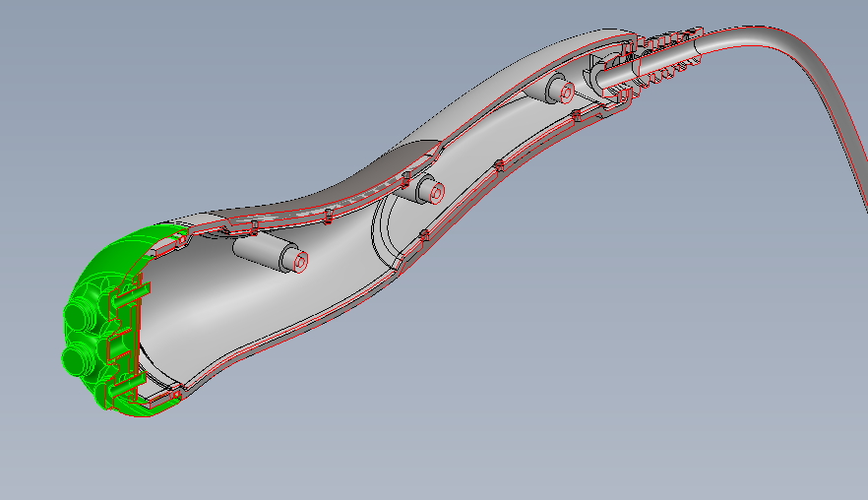Click the small clip on the lower shell edge

pyautogui.click(x=424, y=234)
